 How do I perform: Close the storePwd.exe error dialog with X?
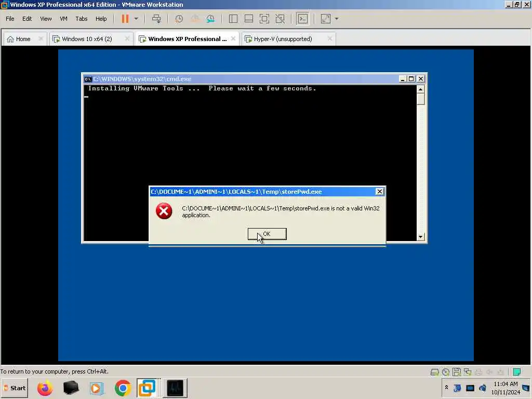pos(380,192)
